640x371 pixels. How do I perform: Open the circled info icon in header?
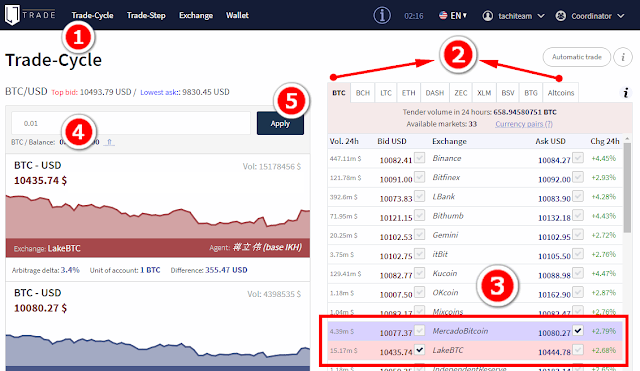[382, 16]
